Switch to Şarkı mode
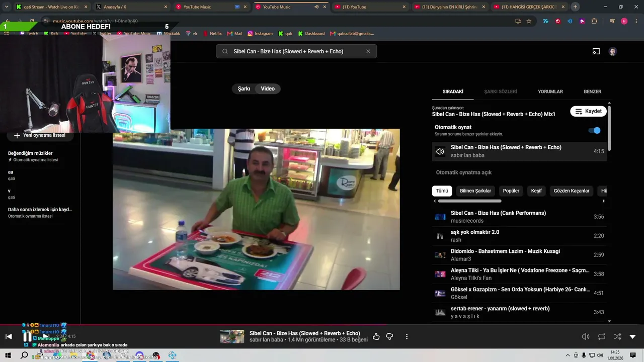Image resolution: width=644 pixels, height=362 pixels. [244, 88]
